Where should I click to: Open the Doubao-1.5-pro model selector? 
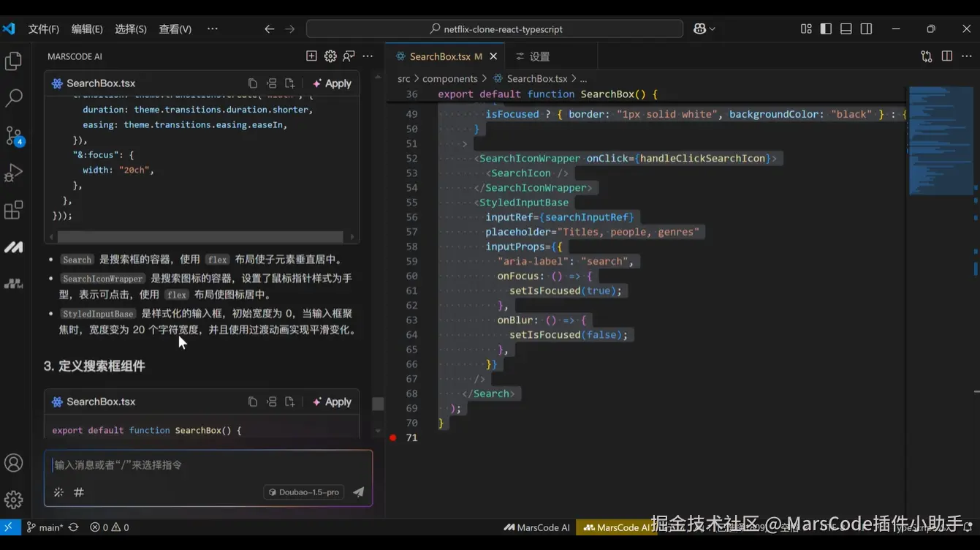(x=304, y=492)
